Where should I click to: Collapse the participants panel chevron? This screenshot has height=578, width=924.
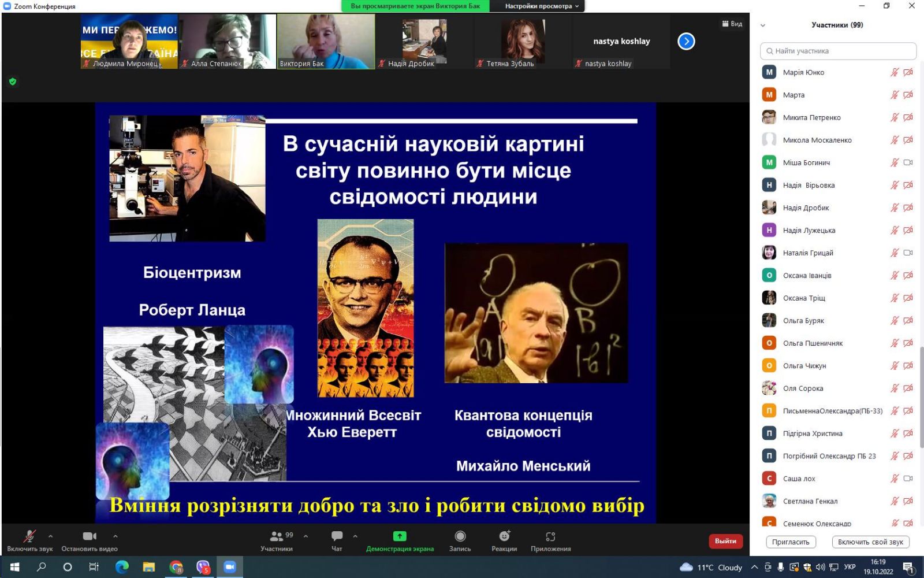click(763, 25)
